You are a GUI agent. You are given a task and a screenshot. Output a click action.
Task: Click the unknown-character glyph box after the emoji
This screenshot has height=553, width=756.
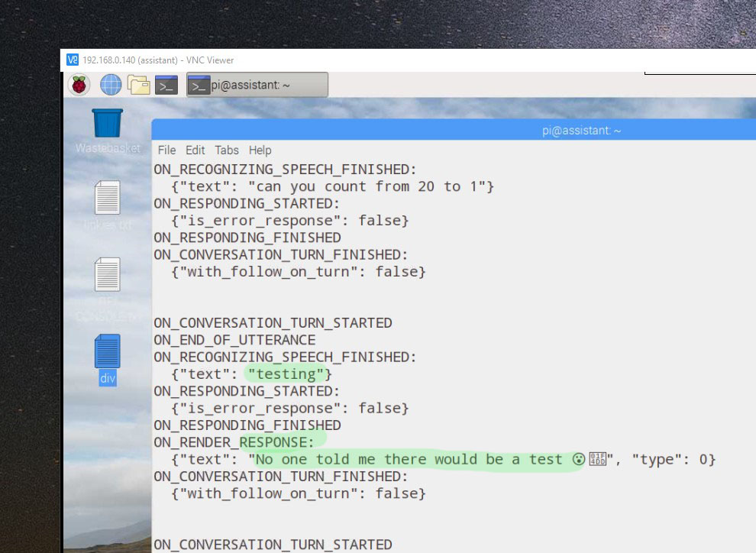597,459
